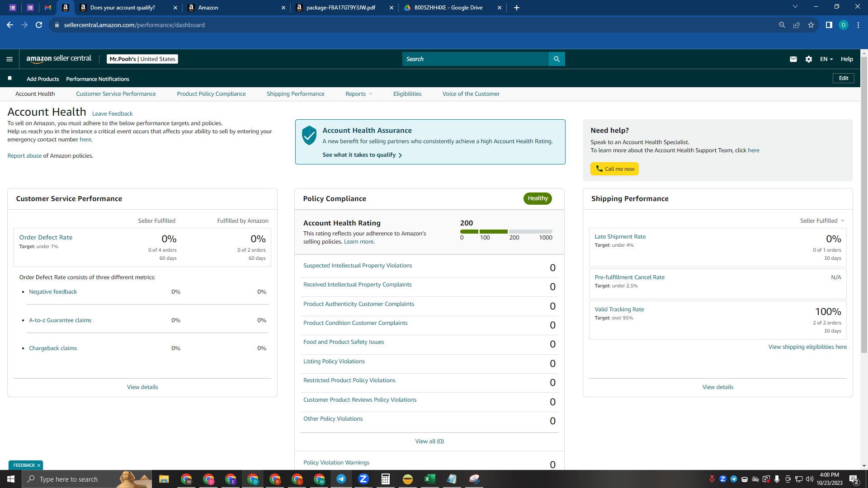Open Valid Tracking Rate link
The width and height of the screenshot is (868, 488).
click(x=619, y=310)
